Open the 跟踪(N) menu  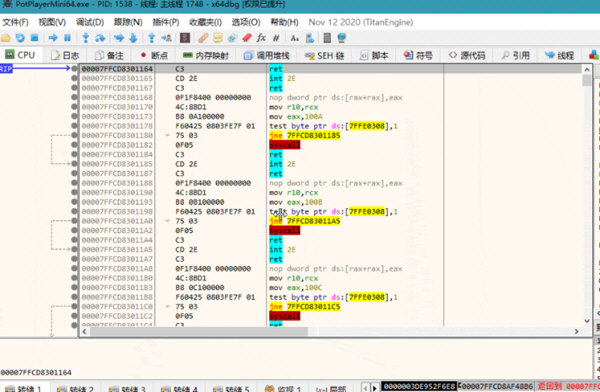click(128, 22)
